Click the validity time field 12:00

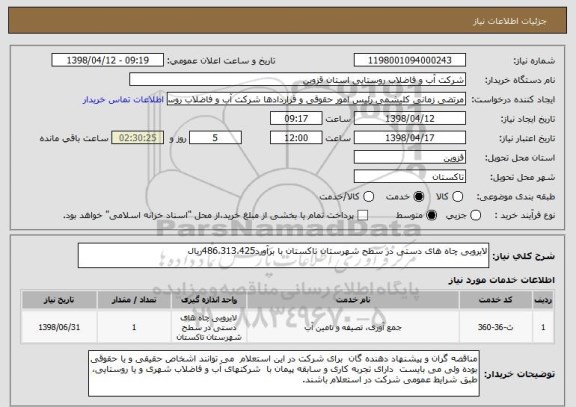point(296,138)
